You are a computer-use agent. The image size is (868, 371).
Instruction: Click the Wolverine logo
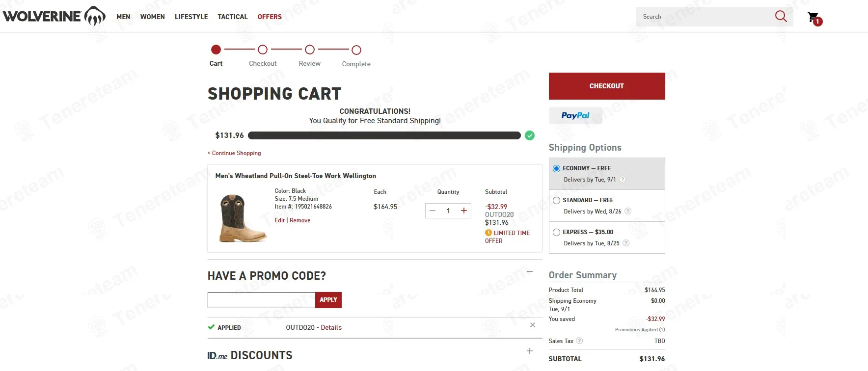pos(54,16)
